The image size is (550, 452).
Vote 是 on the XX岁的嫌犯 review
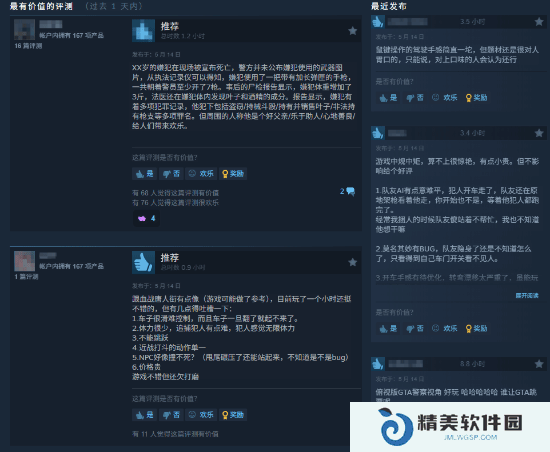[145, 174]
